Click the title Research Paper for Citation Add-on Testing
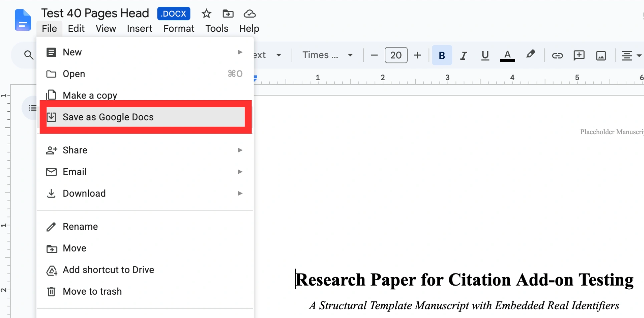644x318 pixels. pos(464,279)
